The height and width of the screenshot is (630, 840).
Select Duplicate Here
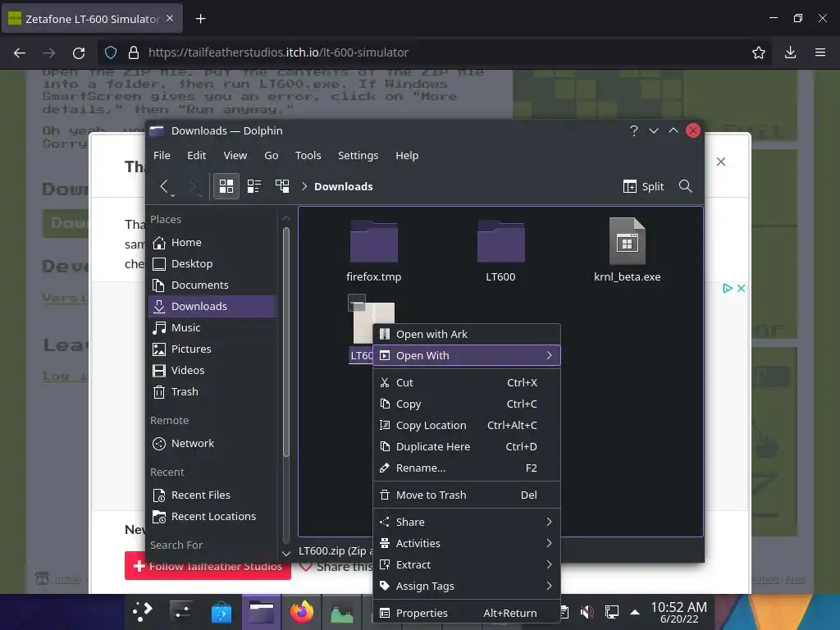click(466, 447)
